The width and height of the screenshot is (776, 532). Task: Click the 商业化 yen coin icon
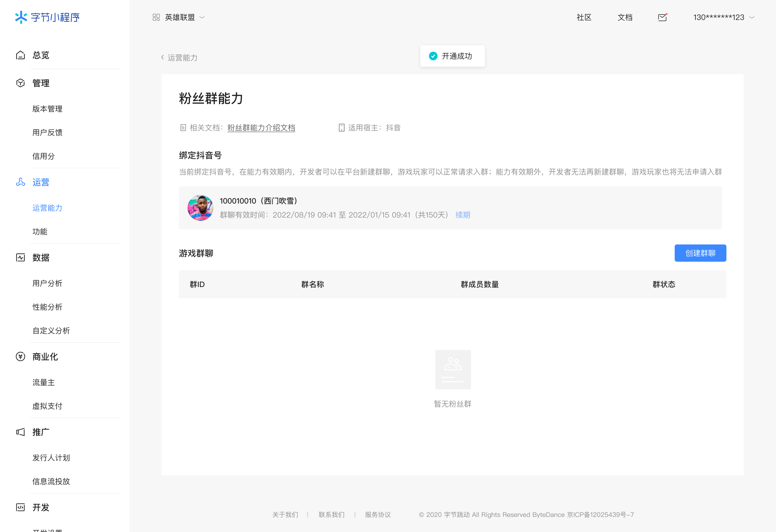pyautogui.click(x=20, y=356)
